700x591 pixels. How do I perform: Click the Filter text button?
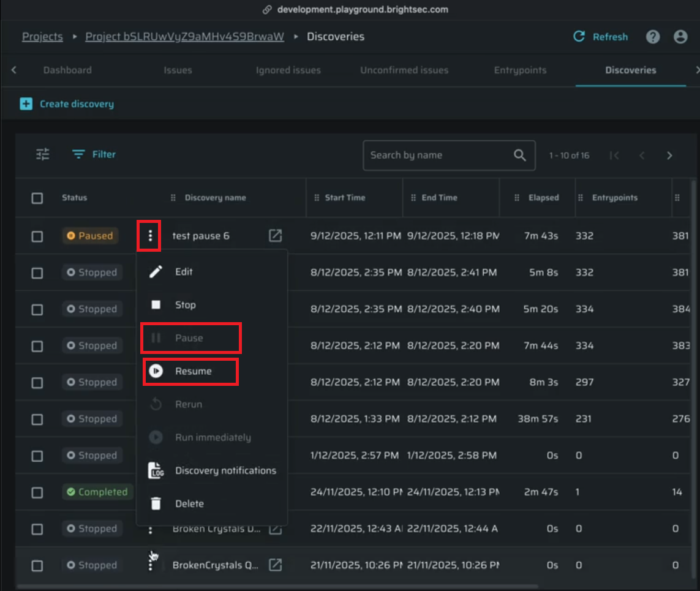pyautogui.click(x=104, y=154)
